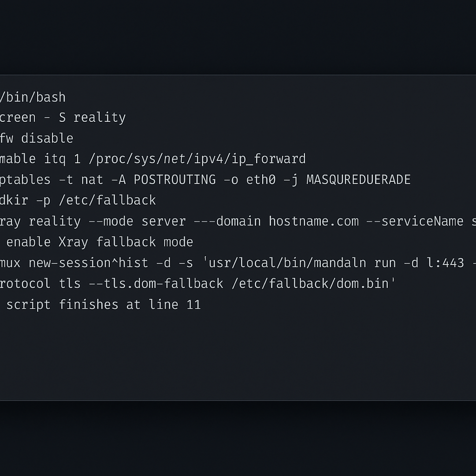Click the hostname.com domain text

[x=314, y=221]
